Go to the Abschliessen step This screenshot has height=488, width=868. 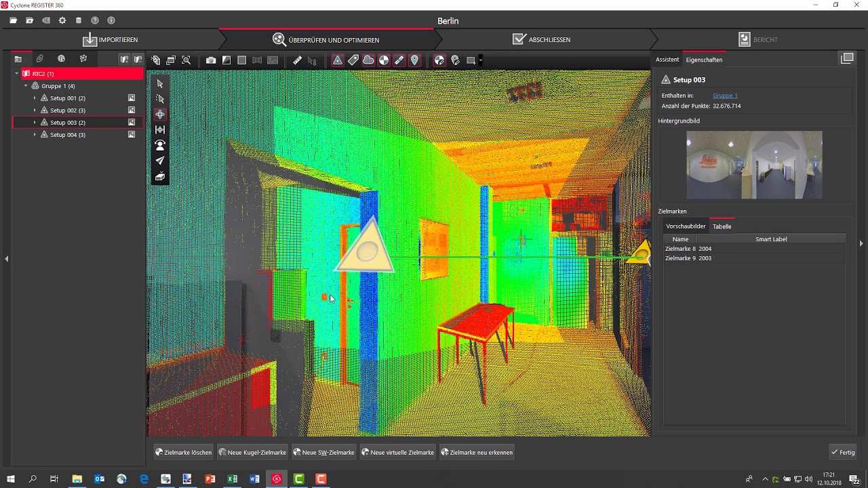(542, 39)
